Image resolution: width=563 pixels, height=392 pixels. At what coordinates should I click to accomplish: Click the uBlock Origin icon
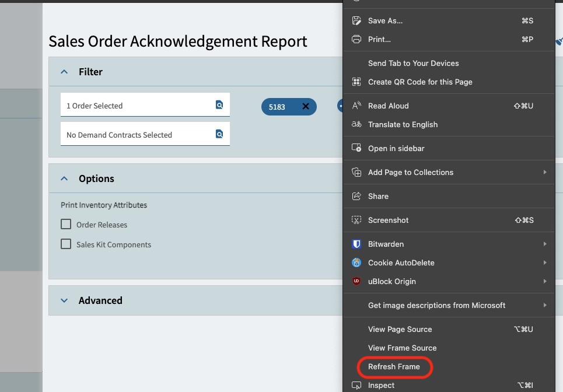(356, 281)
